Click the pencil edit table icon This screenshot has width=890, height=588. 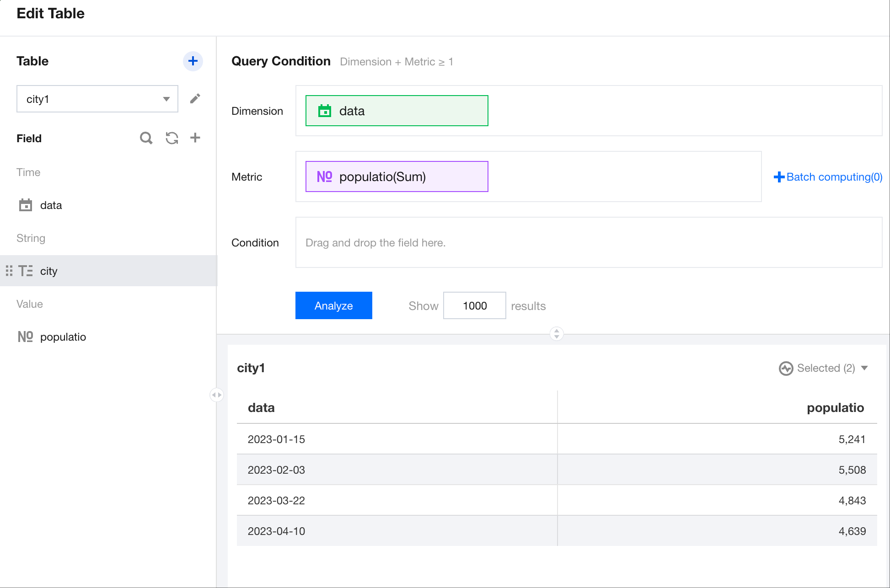click(x=195, y=99)
